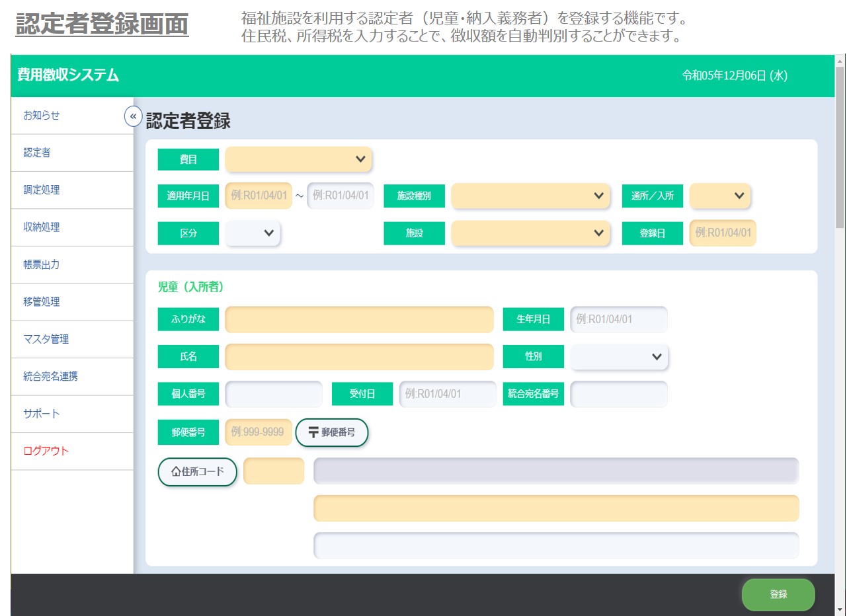Open the 費目 dropdown
The image size is (851, 616).
(x=298, y=159)
